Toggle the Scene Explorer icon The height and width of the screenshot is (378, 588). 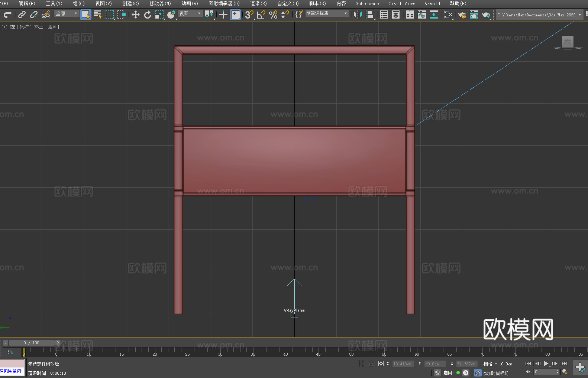click(x=384, y=15)
